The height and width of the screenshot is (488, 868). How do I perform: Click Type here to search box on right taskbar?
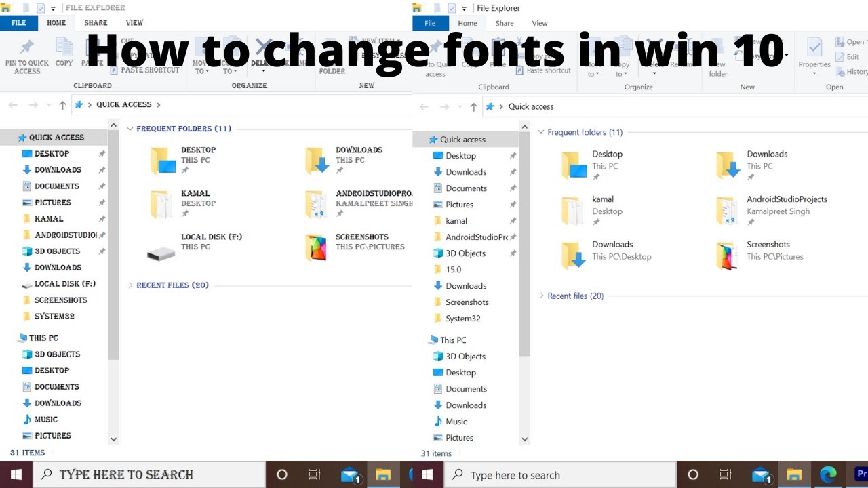[x=560, y=474]
